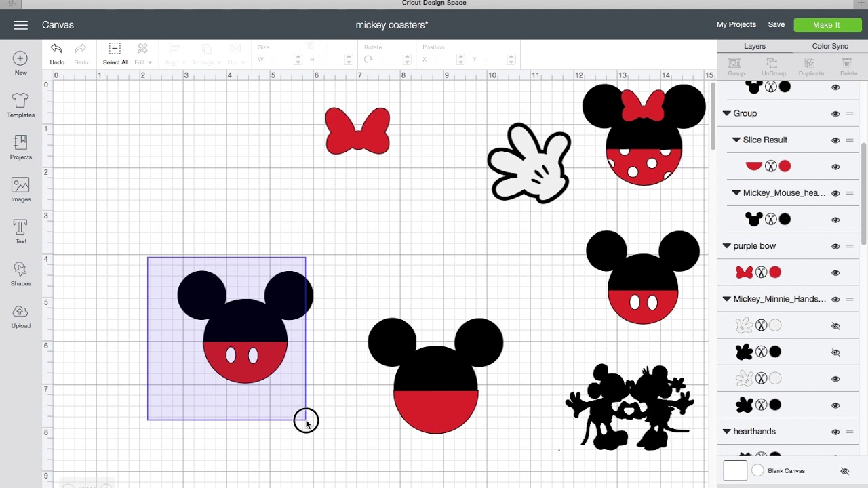The height and width of the screenshot is (488, 868).
Task: Hide the second visible white hand layer
Action: (x=835, y=379)
